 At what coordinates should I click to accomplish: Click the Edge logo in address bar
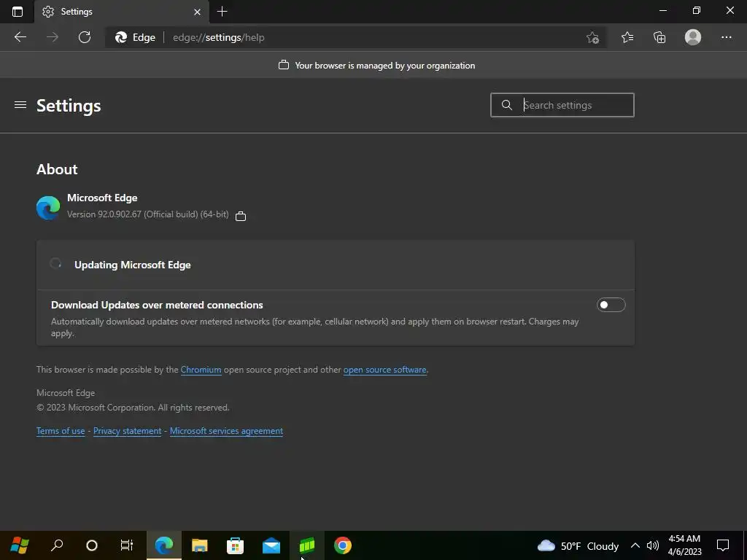(121, 37)
